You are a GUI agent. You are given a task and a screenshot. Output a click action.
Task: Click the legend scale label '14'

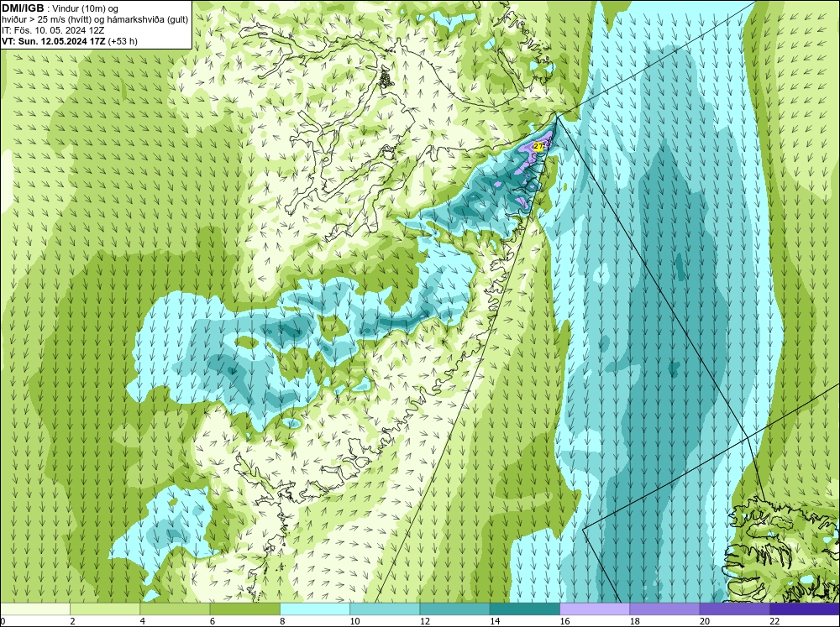[495, 621]
